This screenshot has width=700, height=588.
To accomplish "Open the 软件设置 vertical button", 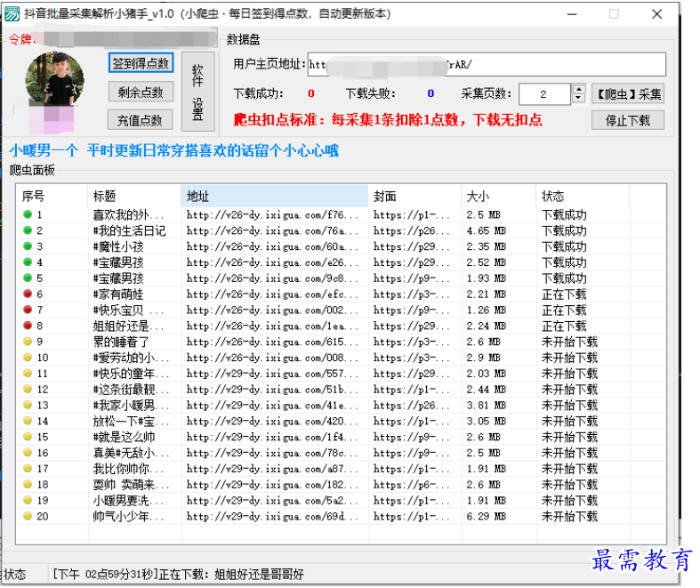I will [x=197, y=92].
